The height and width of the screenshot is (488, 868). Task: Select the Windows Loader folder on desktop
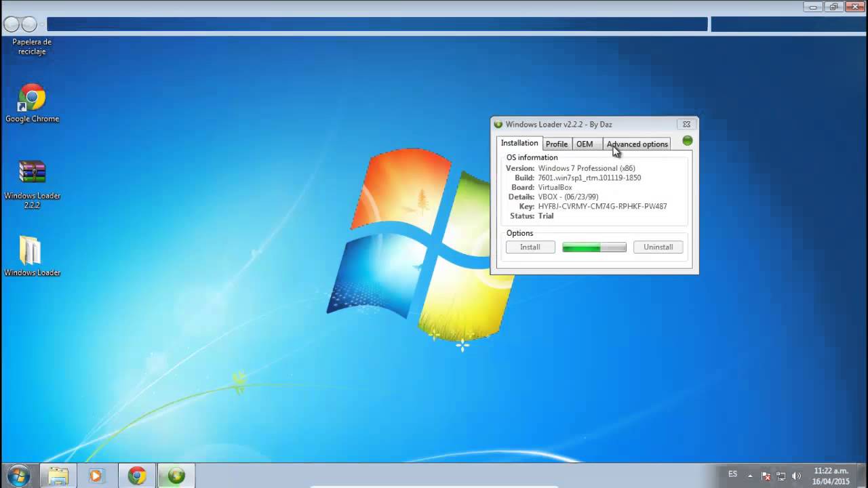pos(32,257)
